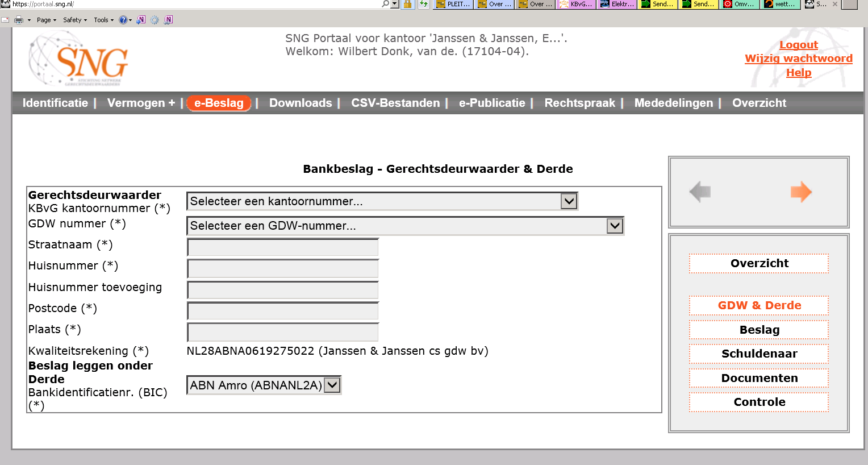The height and width of the screenshot is (465, 868).
Task: Click the Huisnummer (*) input field
Action: pos(283,268)
